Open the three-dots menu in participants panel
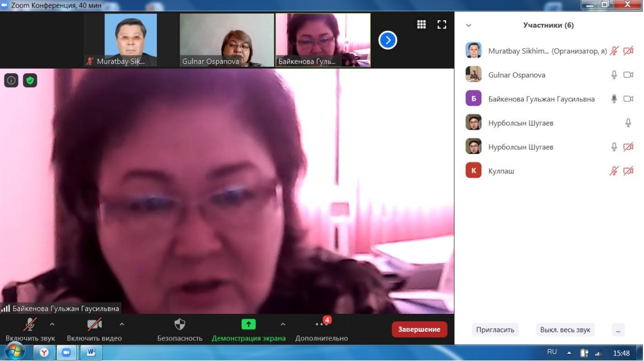 [617, 330]
